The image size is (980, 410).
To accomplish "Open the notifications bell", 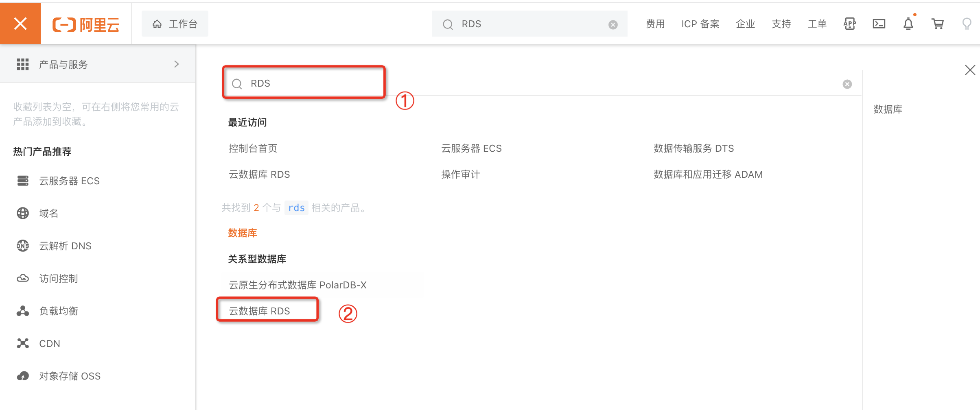I will pos(908,24).
